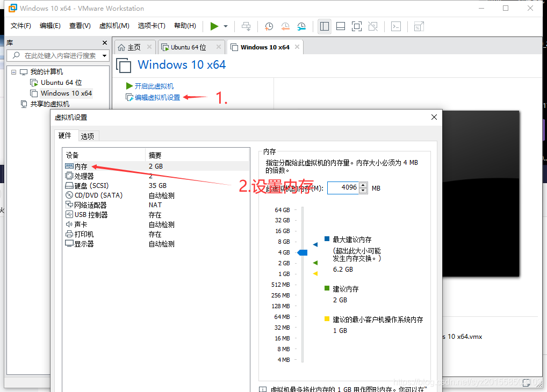This screenshot has width=547, height=392.
Task: Select the USB 控制器 device row
Action: pyautogui.click(x=156, y=215)
